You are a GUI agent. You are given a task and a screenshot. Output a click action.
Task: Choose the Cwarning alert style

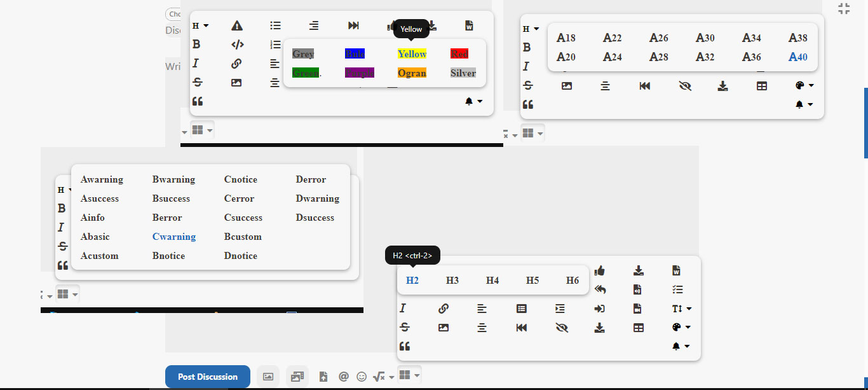tap(174, 237)
